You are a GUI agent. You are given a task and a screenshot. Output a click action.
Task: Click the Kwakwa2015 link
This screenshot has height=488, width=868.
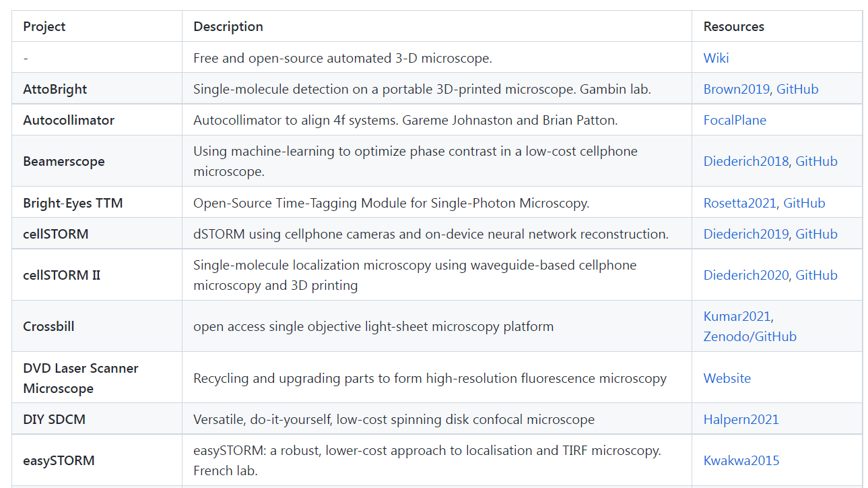click(741, 460)
